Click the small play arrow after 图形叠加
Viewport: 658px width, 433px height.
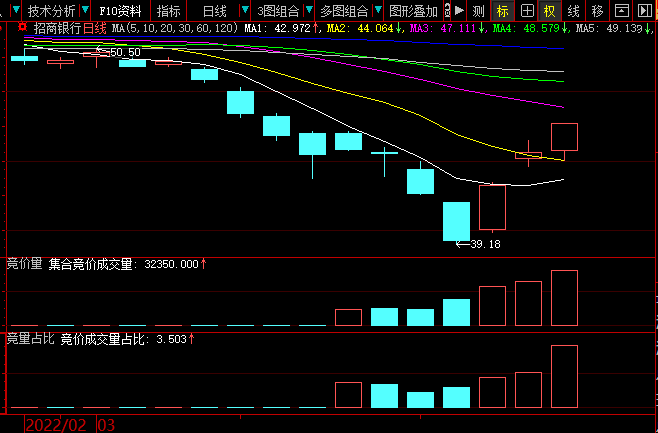(x=458, y=11)
